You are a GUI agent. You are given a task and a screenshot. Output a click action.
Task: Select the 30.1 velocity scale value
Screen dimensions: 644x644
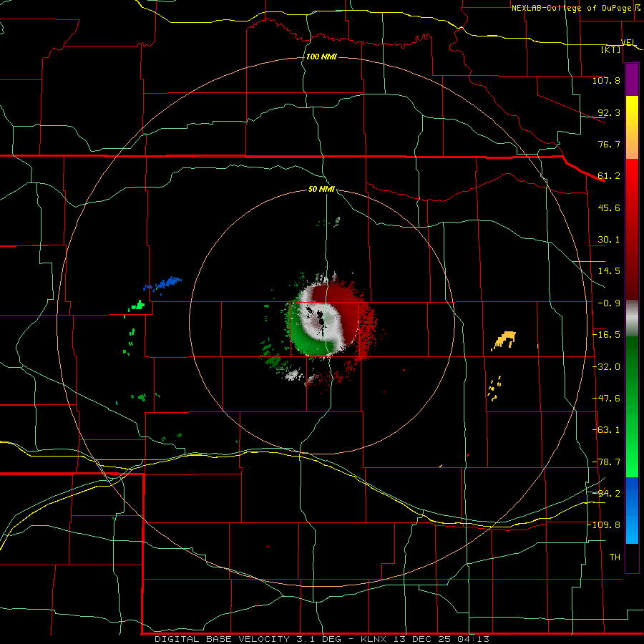(609, 240)
